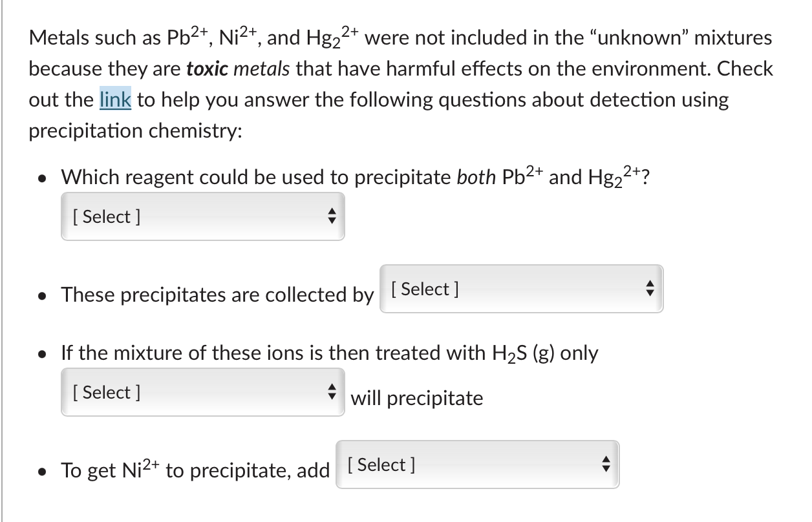
Task: Click the arrow icon on the Ni2+ reagent selector
Action: point(606,465)
